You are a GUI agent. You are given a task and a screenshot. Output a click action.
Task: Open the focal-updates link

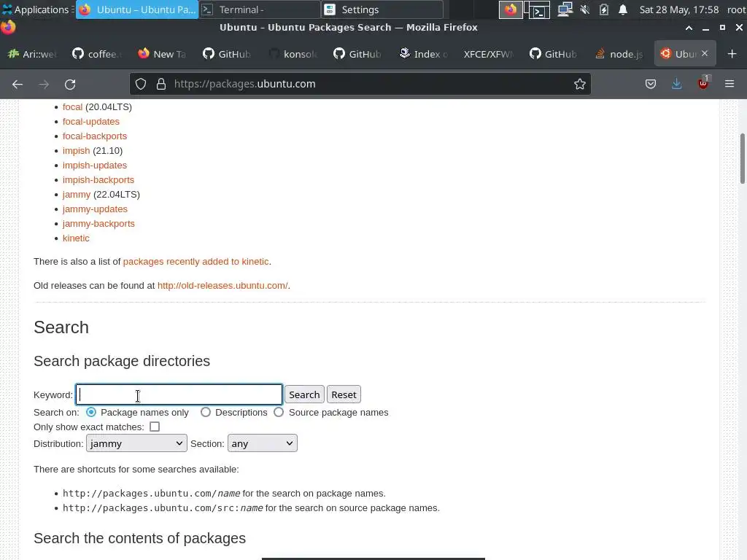pos(91,122)
